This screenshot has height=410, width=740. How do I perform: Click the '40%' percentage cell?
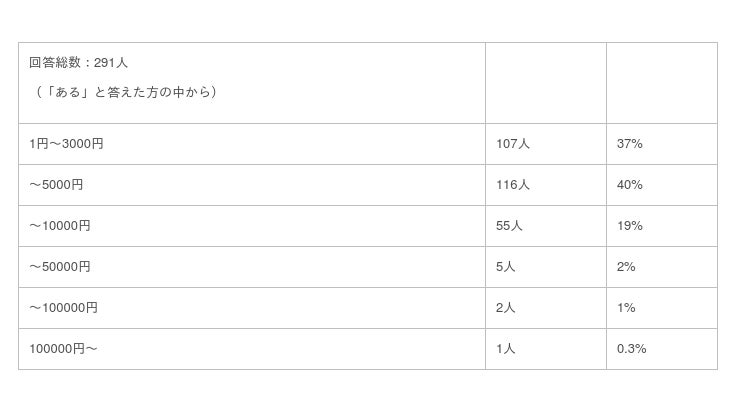(x=629, y=185)
